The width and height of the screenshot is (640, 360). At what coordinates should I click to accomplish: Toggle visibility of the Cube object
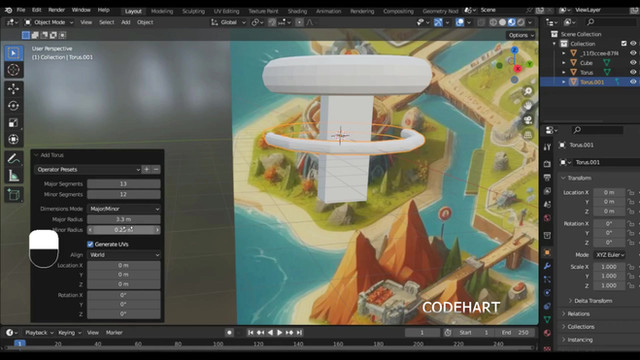(633, 62)
